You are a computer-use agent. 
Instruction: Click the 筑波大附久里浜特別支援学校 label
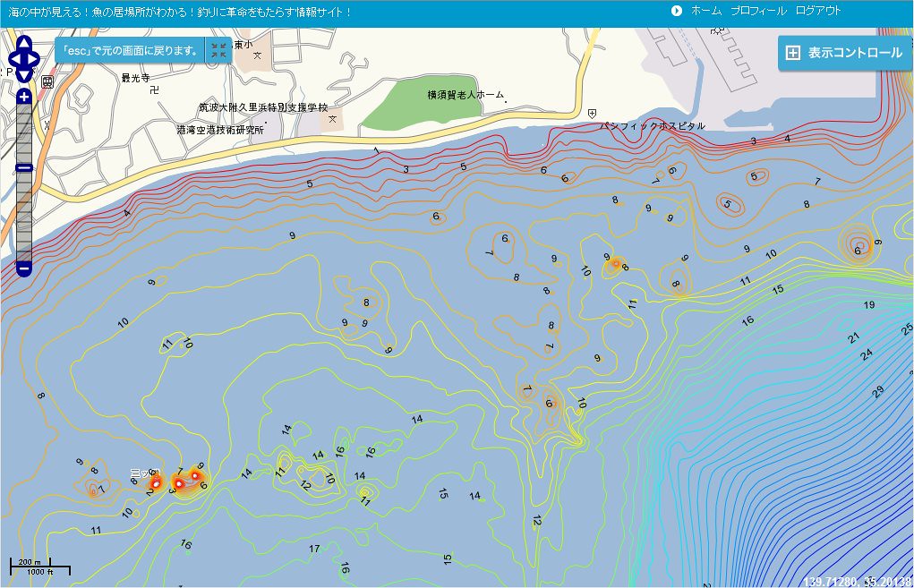pyautogui.click(x=263, y=107)
